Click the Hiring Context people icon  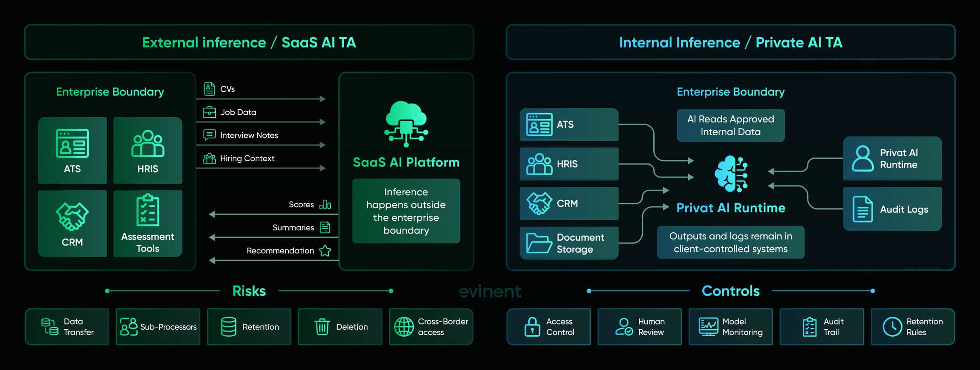coord(210,158)
